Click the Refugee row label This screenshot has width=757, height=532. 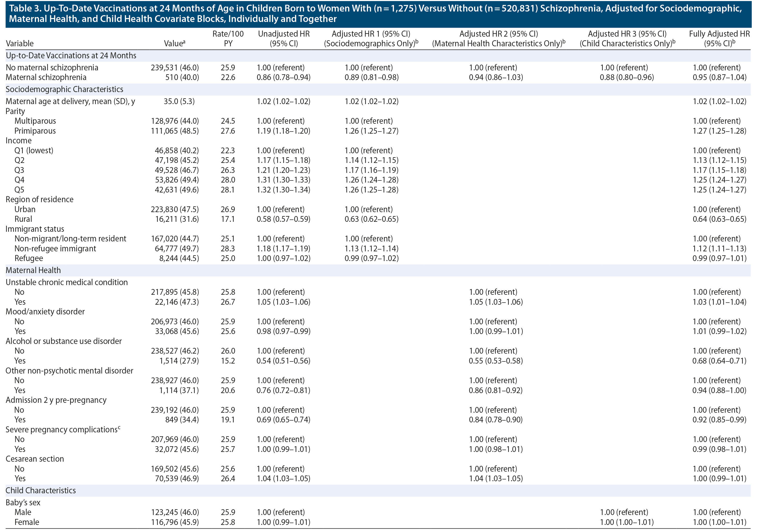(29, 258)
